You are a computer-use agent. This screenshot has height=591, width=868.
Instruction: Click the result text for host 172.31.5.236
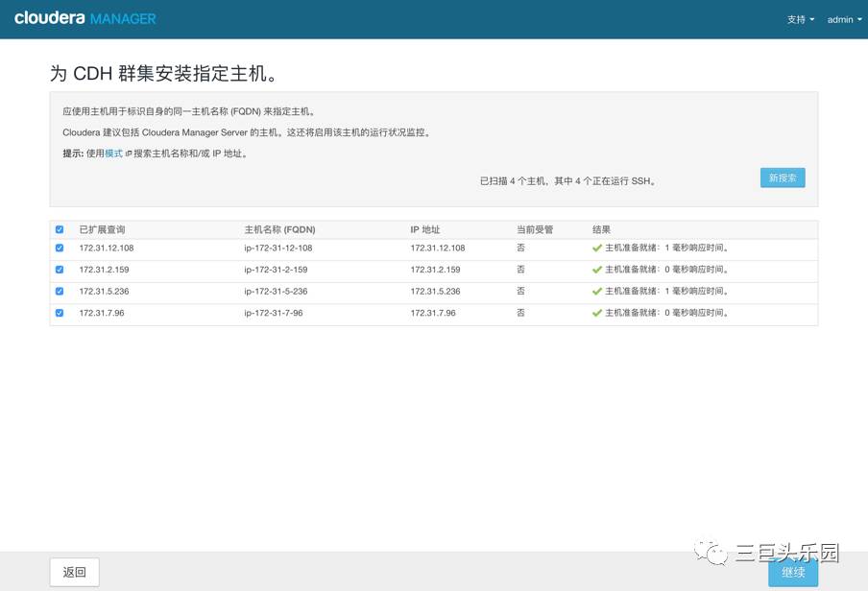666,291
